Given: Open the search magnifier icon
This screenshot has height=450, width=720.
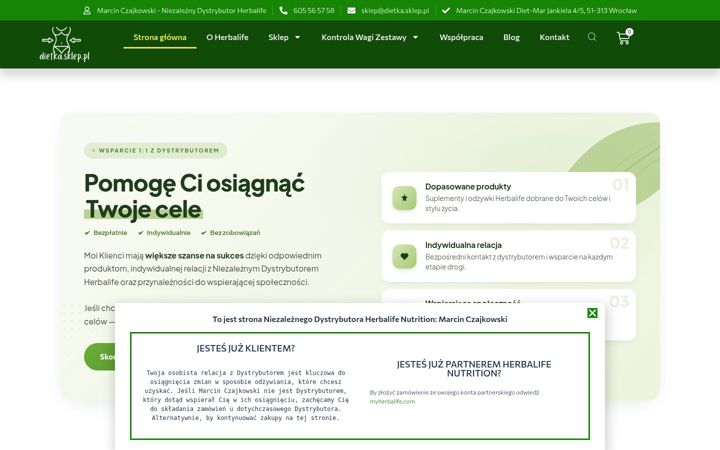Looking at the screenshot, I should point(592,37).
